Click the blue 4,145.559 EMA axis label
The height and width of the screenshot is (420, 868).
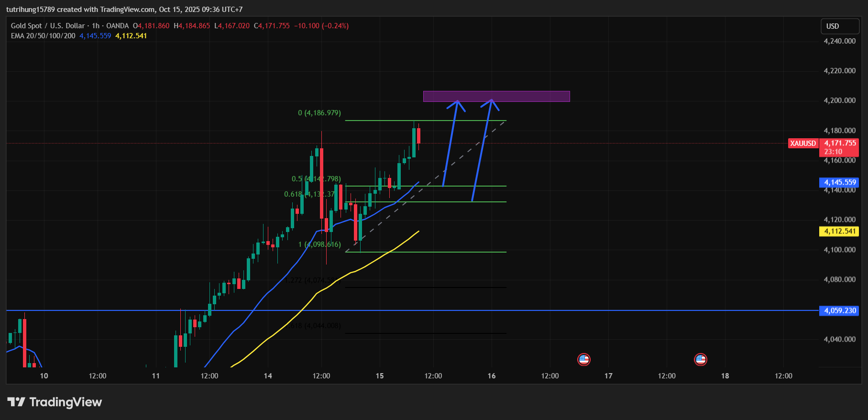point(839,182)
